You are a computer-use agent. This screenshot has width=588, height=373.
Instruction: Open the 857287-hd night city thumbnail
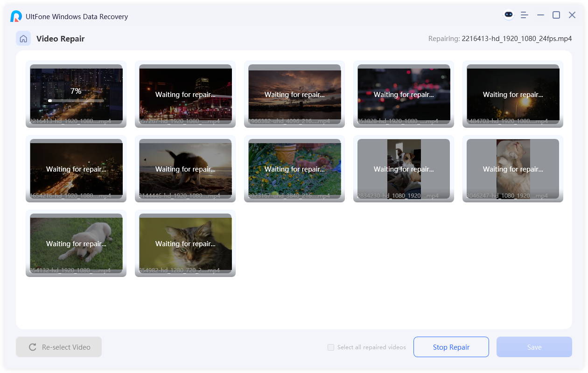(x=185, y=94)
